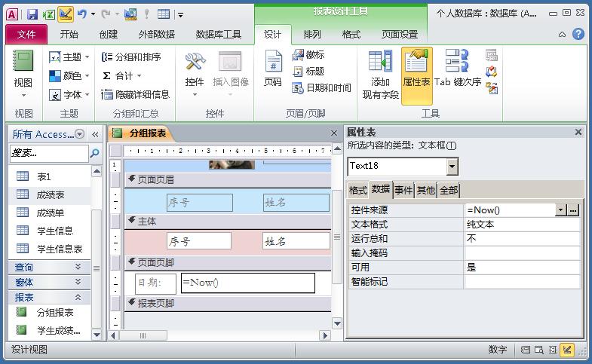Switch to property sheet 全部 tab
Viewport: 592px width, 364px height.
(x=449, y=190)
